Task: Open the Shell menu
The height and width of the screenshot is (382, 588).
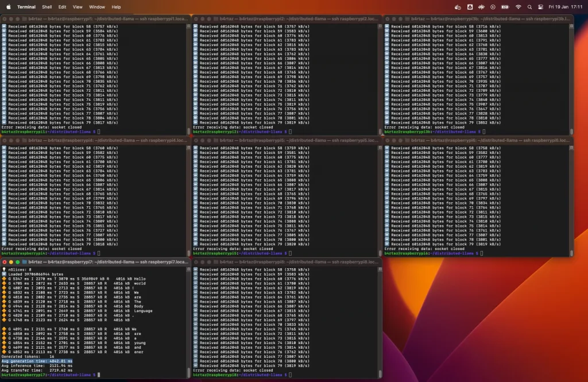Action: pos(47,7)
